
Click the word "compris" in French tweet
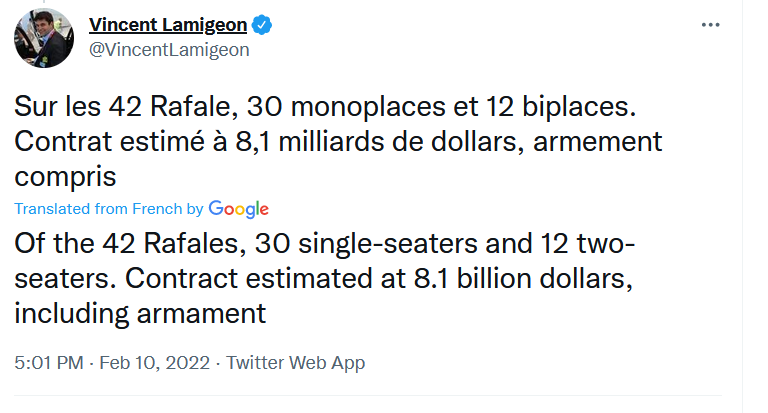click(66, 177)
